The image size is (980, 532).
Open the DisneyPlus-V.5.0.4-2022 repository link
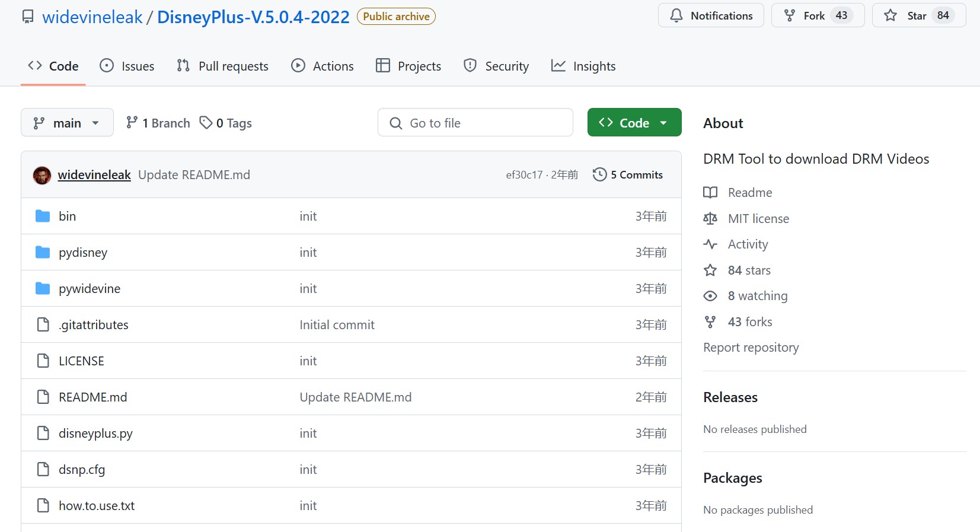click(253, 17)
